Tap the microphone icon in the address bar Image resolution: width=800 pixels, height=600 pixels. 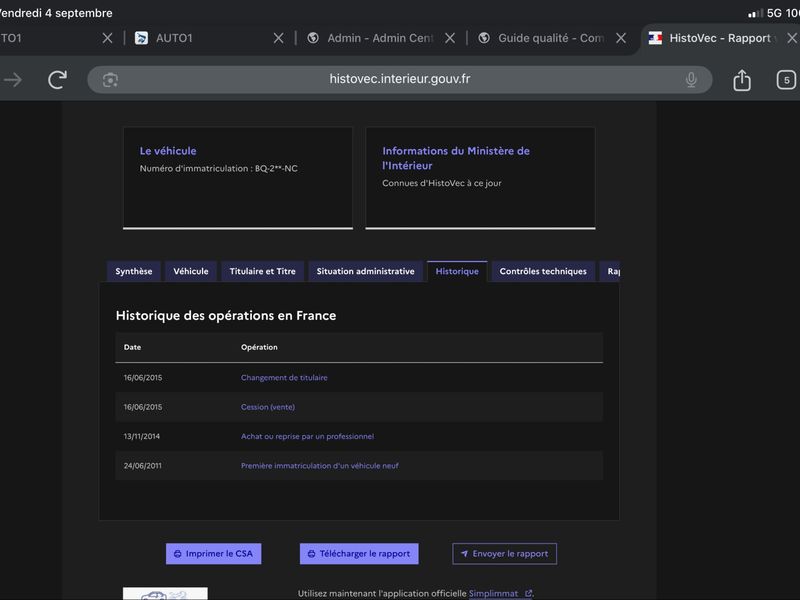pyautogui.click(x=691, y=80)
